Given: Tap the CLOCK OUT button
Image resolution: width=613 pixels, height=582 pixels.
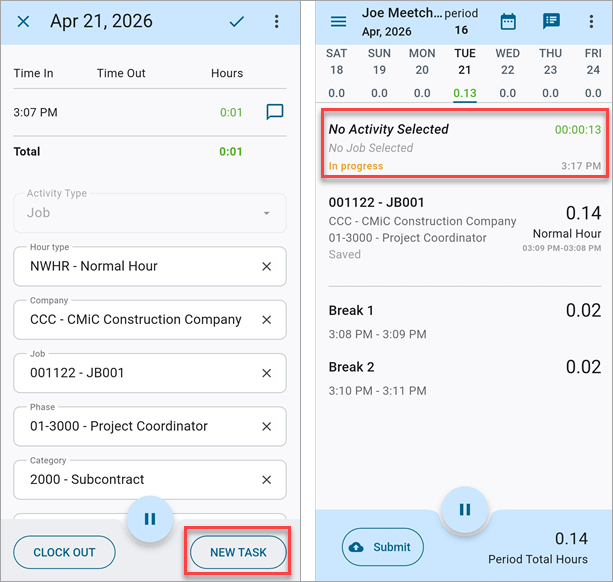Looking at the screenshot, I should [64, 552].
